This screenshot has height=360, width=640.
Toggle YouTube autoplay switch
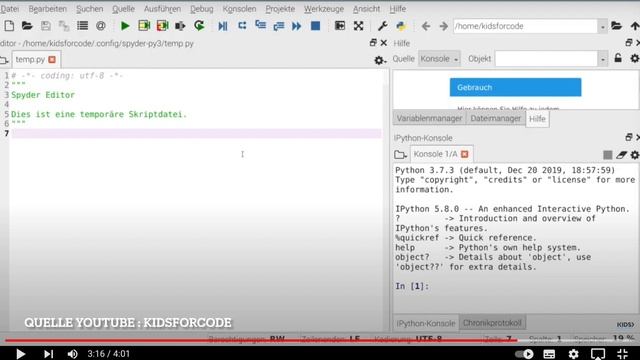point(524,353)
